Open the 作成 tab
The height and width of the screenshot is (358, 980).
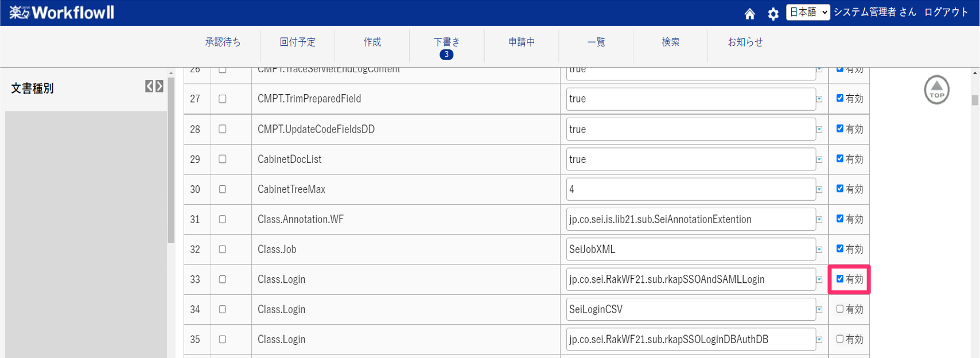point(372,42)
